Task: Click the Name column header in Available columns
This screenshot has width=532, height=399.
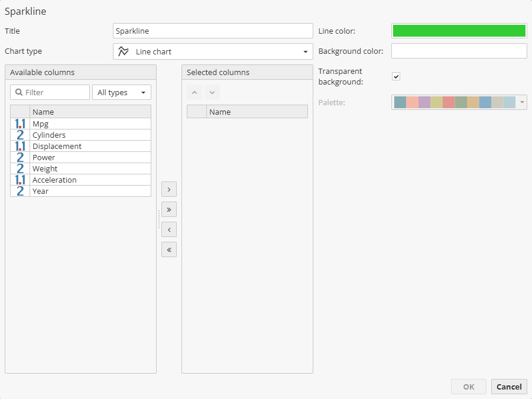Action: (x=89, y=112)
